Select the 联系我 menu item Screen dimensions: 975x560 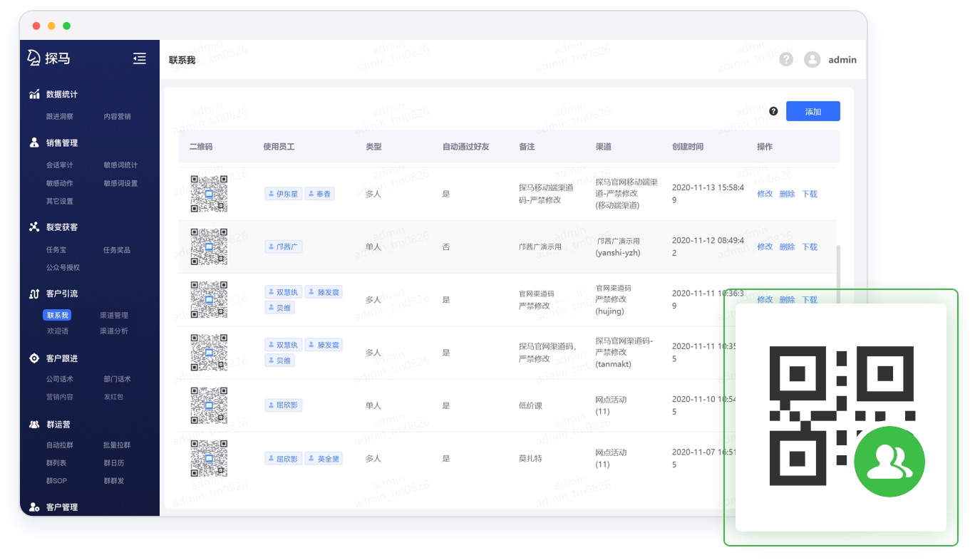coord(57,315)
